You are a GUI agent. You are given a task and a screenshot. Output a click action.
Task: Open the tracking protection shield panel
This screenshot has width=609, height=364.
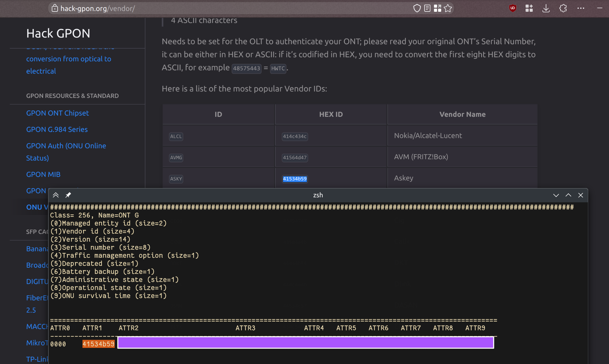click(417, 8)
